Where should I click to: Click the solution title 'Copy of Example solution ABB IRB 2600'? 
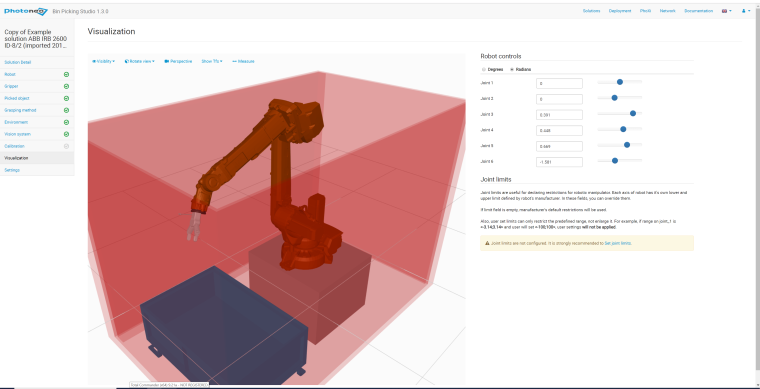click(x=36, y=39)
